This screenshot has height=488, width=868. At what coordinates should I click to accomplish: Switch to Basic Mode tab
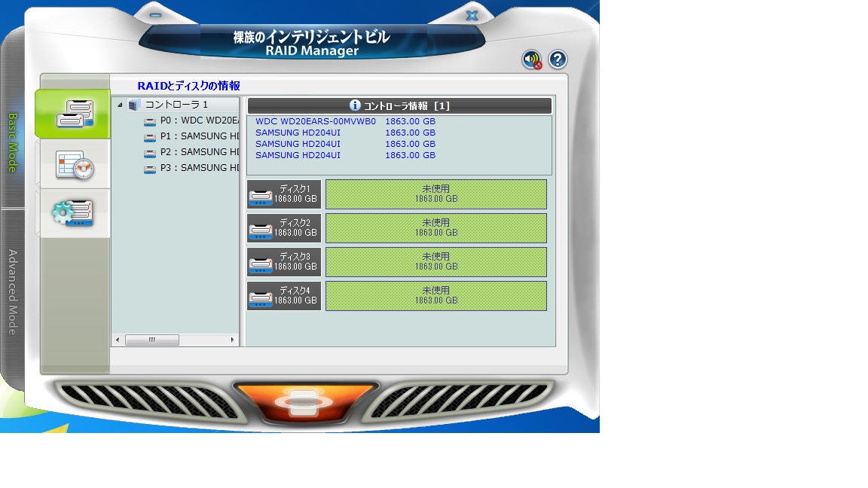click(13, 143)
